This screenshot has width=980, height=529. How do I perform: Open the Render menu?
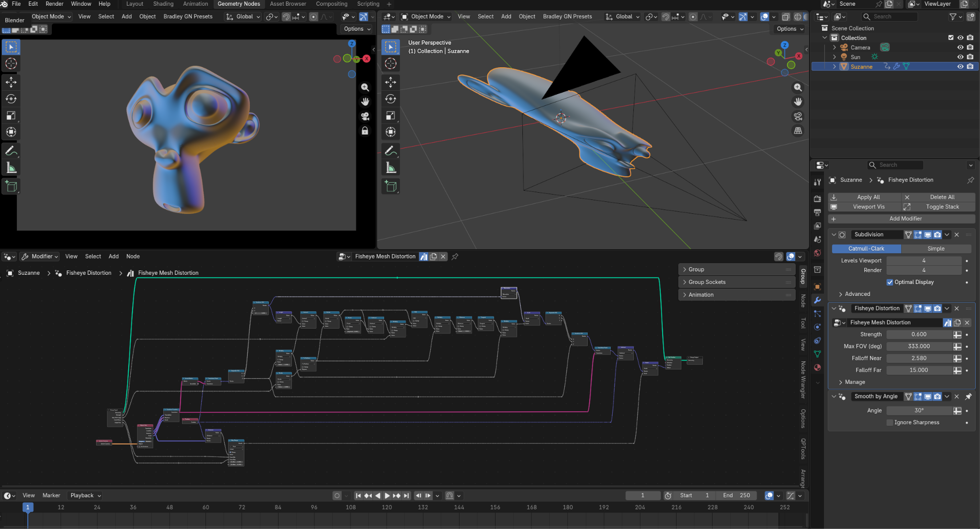pyautogui.click(x=54, y=4)
